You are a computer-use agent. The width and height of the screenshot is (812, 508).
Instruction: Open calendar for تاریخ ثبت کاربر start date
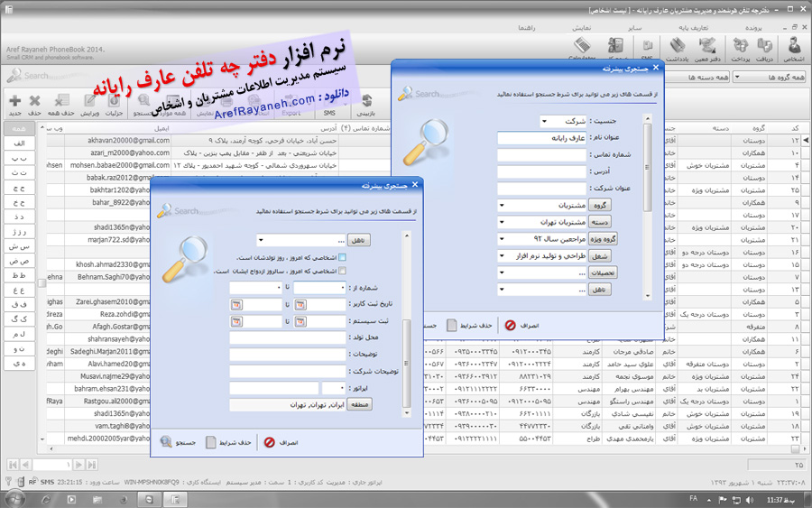300,305
